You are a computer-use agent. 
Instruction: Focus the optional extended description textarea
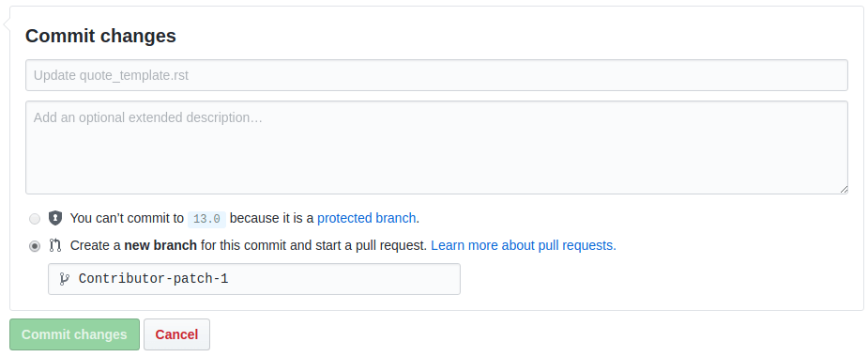click(436, 147)
